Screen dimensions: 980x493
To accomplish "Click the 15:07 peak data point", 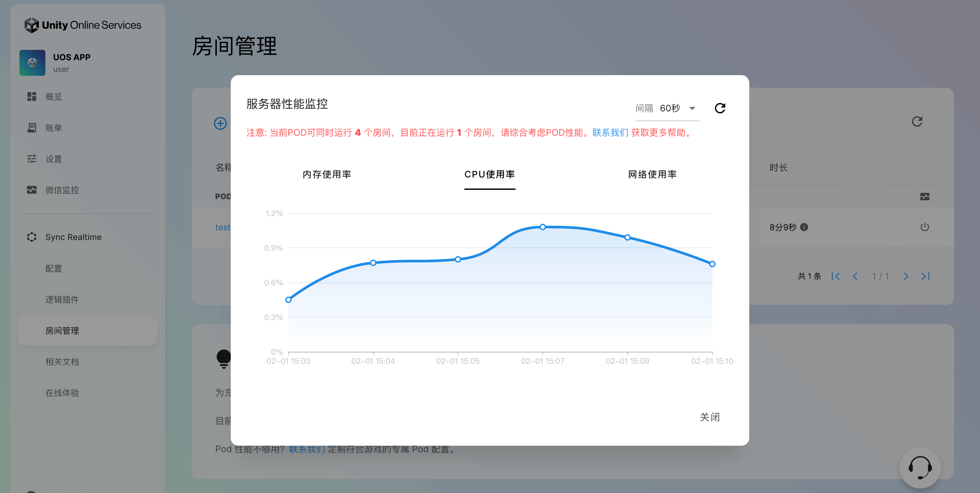I will point(542,227).
